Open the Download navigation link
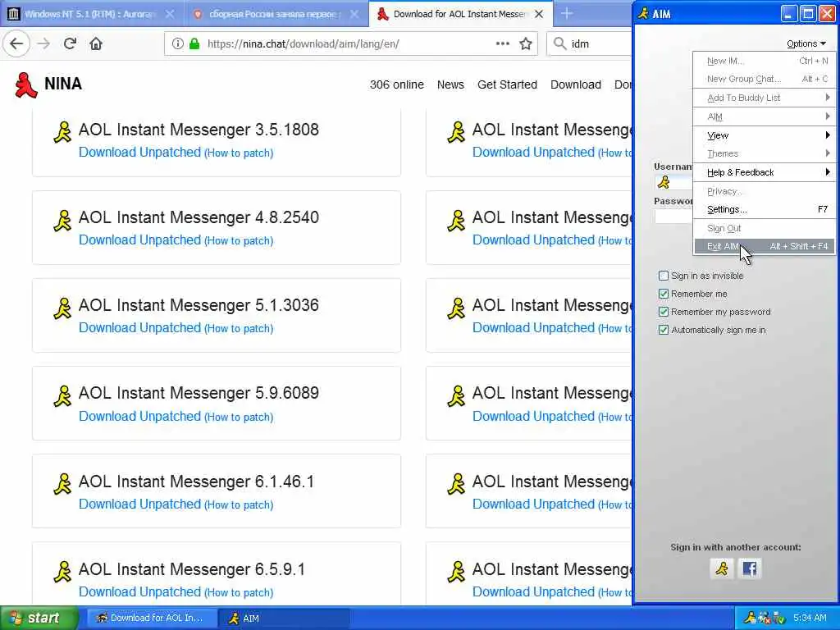 (576, 84)
